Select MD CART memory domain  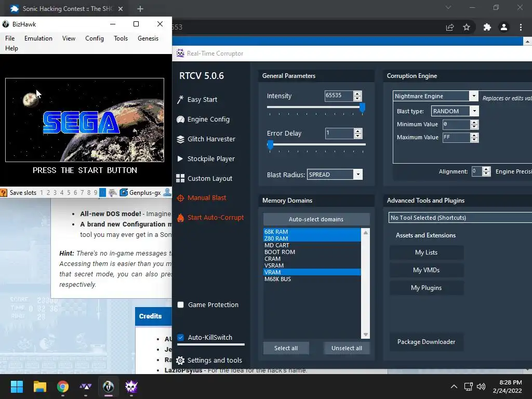312,245
